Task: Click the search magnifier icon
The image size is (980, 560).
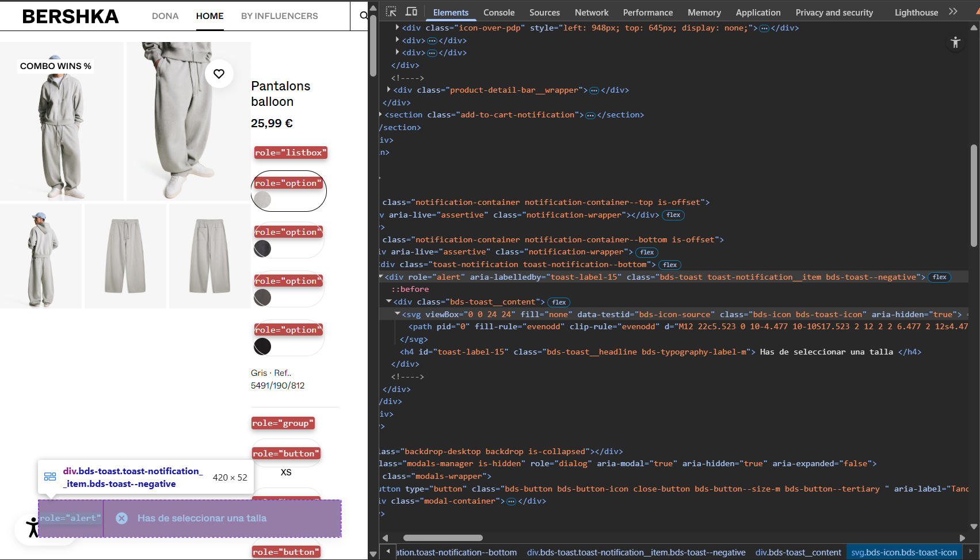Action: [x=364, y=16]
